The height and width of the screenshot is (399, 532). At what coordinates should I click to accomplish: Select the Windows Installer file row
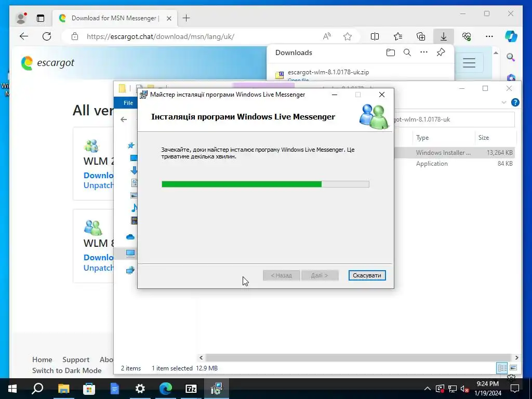click(455, 153)
